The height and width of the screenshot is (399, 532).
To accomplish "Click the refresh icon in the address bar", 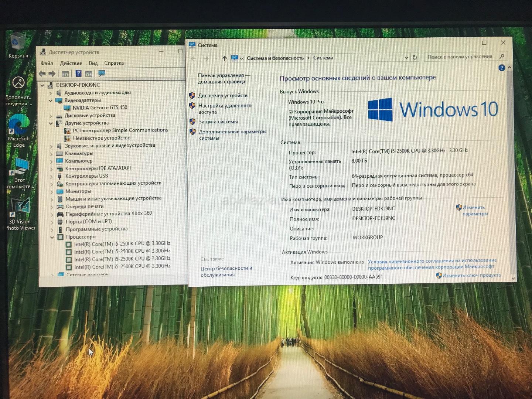I will [415, 57].
